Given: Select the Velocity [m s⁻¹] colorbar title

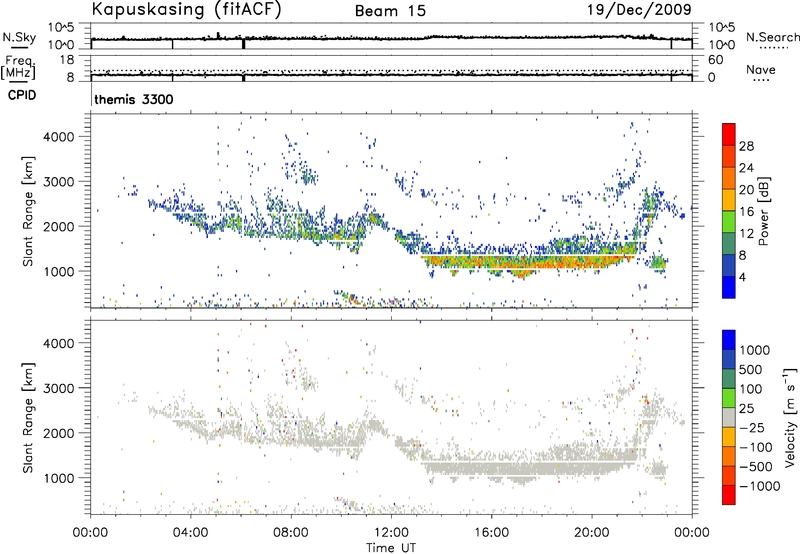Looking at the screenshot, I should 790,417.
